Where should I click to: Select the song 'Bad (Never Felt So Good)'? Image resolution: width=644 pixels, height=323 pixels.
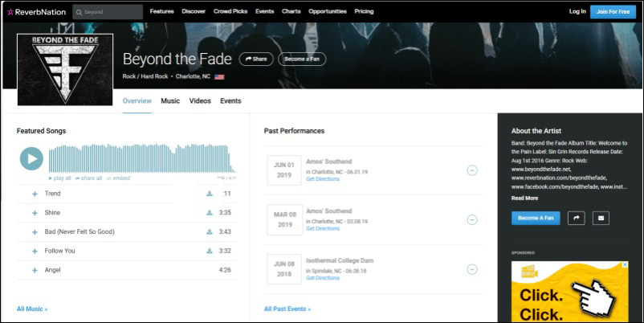coord(79,231)
